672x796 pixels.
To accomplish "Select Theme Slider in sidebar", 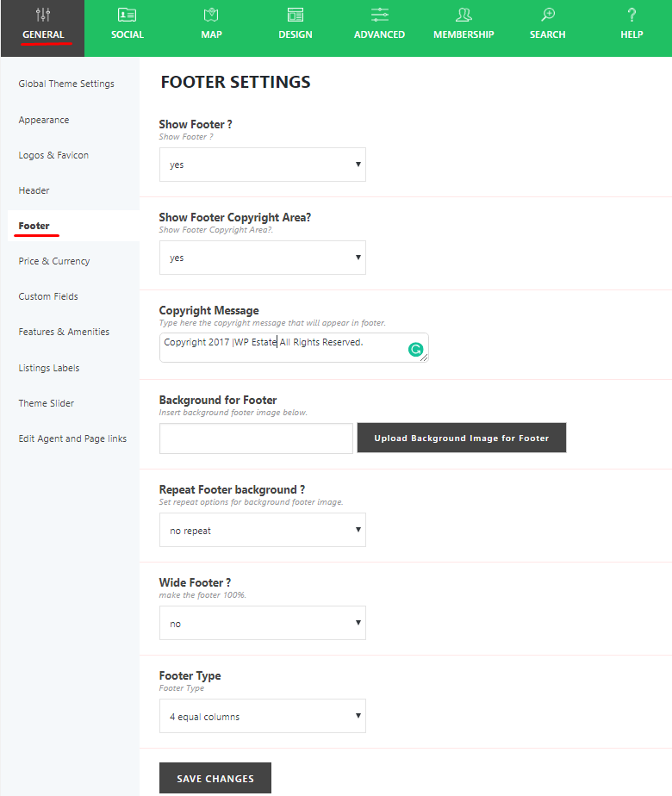I will [47, 403].
